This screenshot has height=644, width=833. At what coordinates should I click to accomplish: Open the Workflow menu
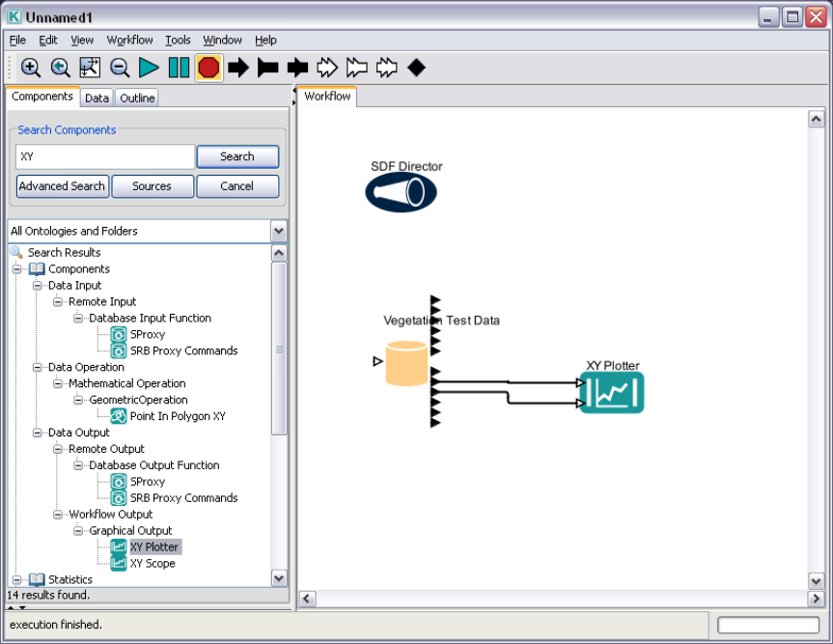click(x=129, y=41)
